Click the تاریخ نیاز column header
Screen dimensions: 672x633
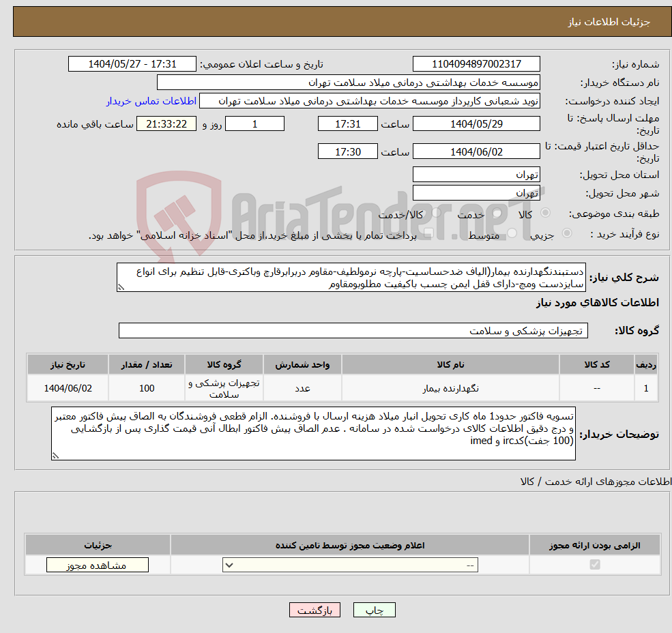68,365
